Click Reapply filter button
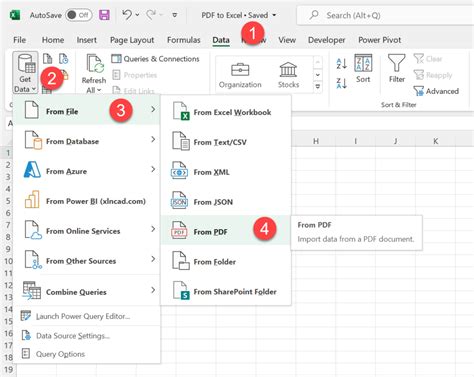The height and width of the screenshot is (377, 474). pyautogui.click(x=433, y=75)
